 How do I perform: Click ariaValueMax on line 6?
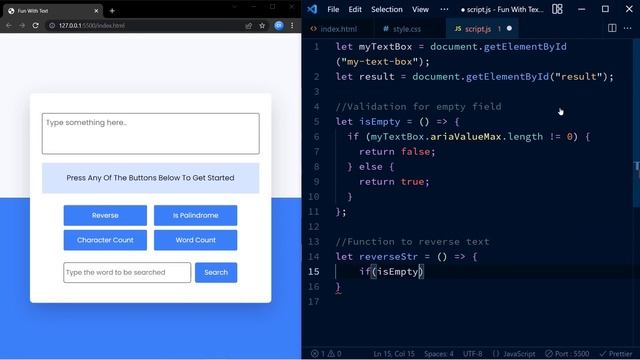(466, 137)
